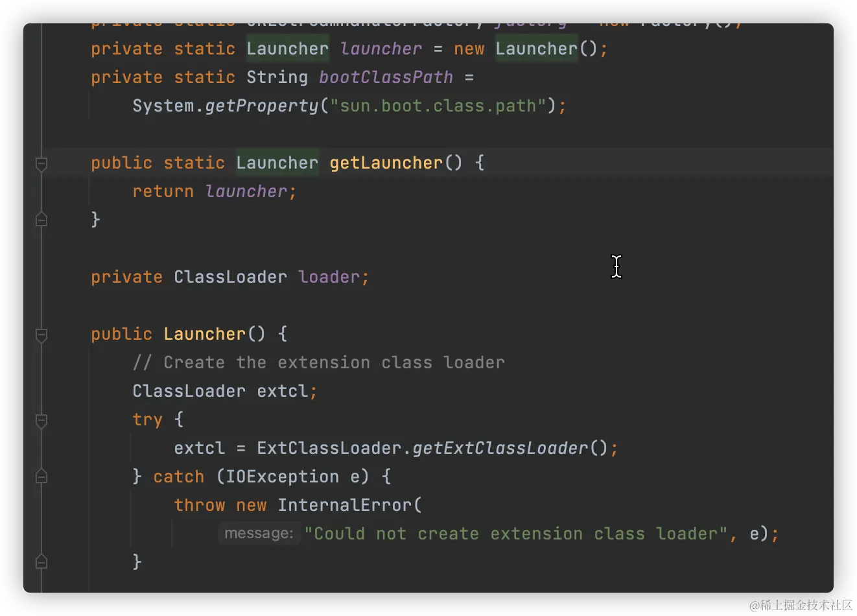
Task: Click the public keyword on the getLauncher line
Action: tap(121, 163)
